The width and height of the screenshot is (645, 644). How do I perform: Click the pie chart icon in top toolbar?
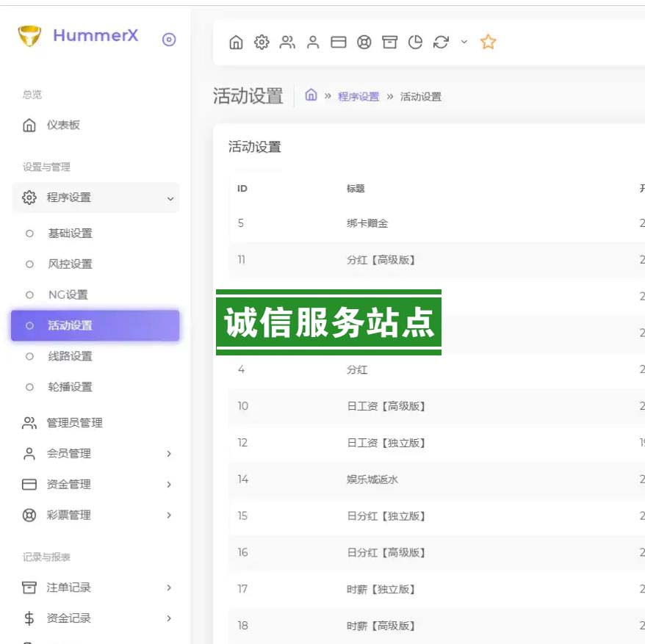[415, 43]
